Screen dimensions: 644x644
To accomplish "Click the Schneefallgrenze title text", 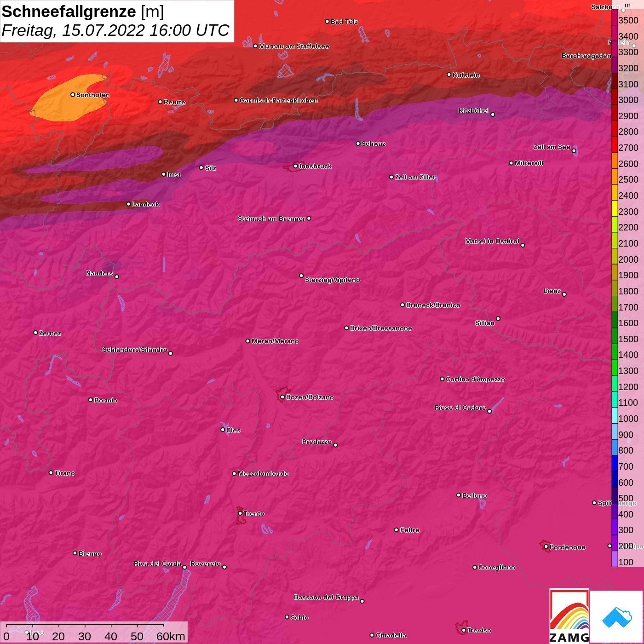I will 69,11.
